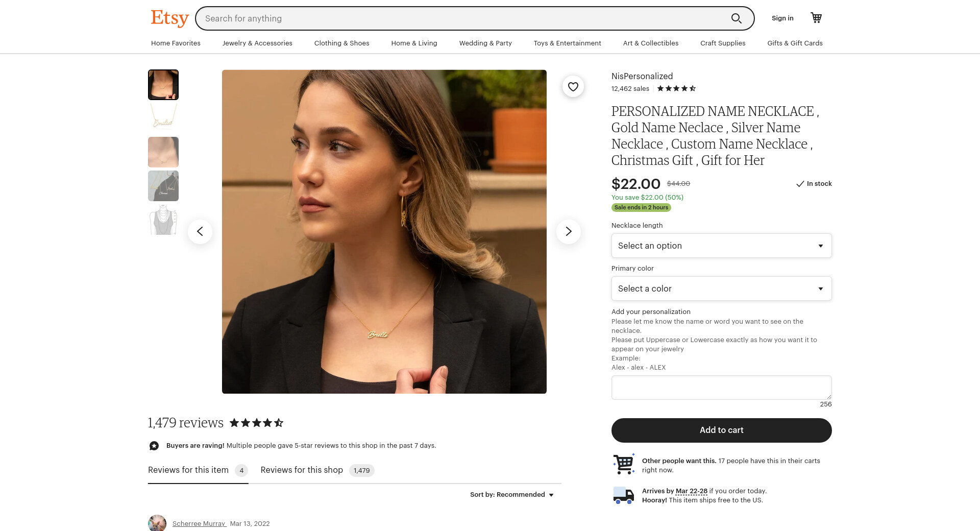
Task: Click the Buyers are raving badge icon
Action: point(154,446)
